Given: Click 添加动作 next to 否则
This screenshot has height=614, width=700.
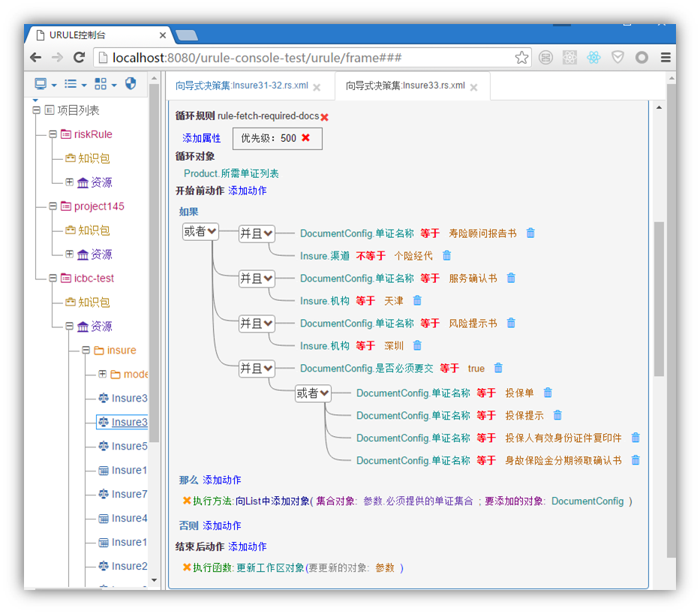Looking at the screenshot, I should click(x=222, y=525).
